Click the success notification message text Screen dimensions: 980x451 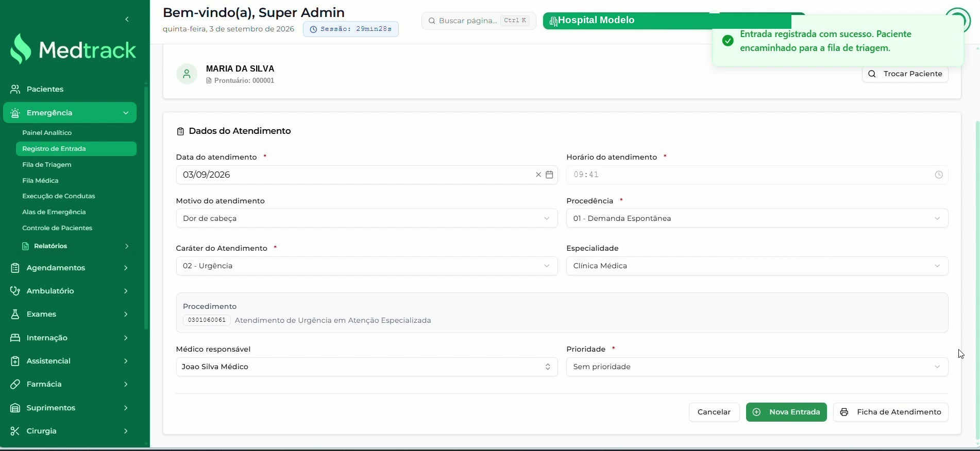pyautogui.click(x=826, y=41)
